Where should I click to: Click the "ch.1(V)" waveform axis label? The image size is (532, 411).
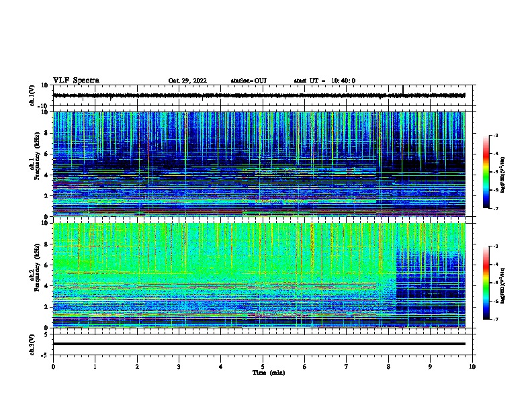pos(32,95)
